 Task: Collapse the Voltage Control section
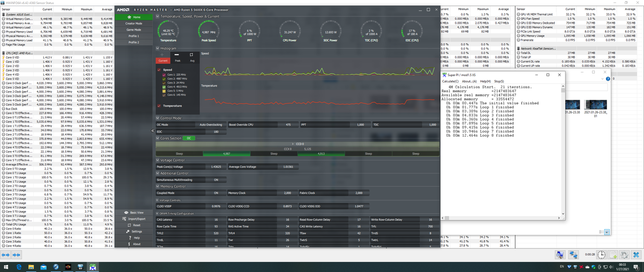click(x=157, y=160)
